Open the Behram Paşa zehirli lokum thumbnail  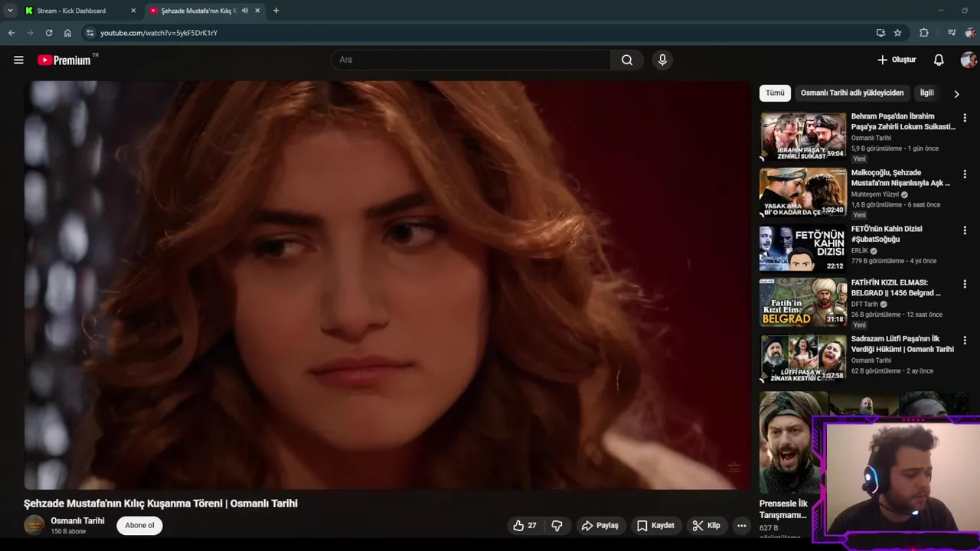(802, 137)
